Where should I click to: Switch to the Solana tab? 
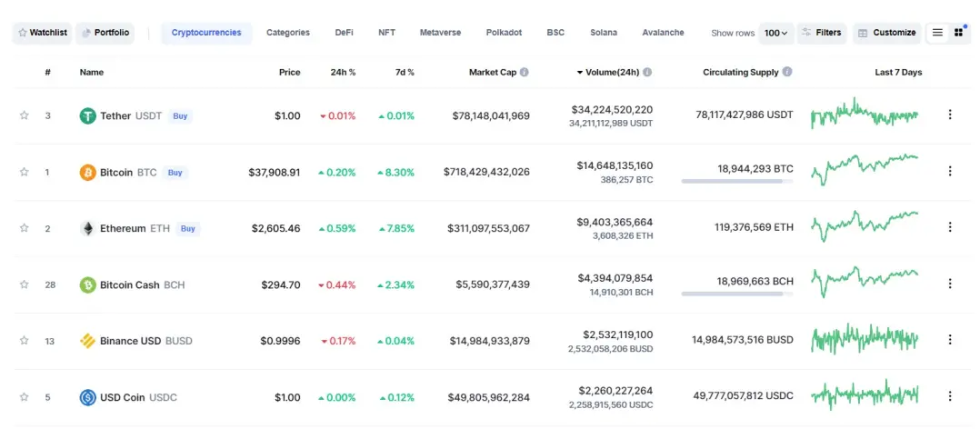coord(604,33)
